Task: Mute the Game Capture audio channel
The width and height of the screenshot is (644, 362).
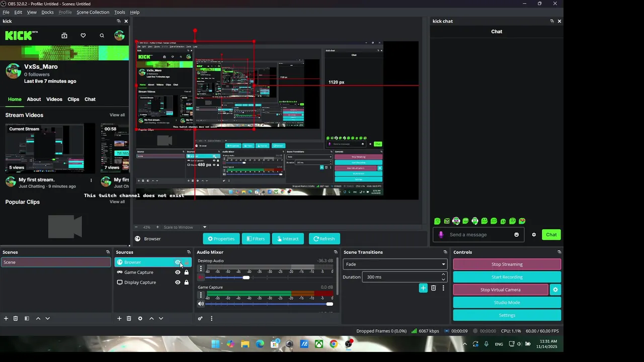Action: [201, 304]
